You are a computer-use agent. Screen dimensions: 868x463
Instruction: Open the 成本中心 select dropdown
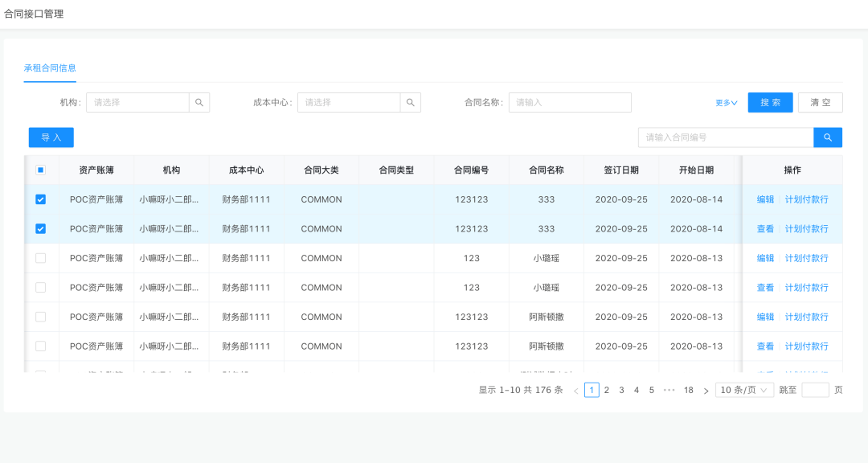[349, 103]
